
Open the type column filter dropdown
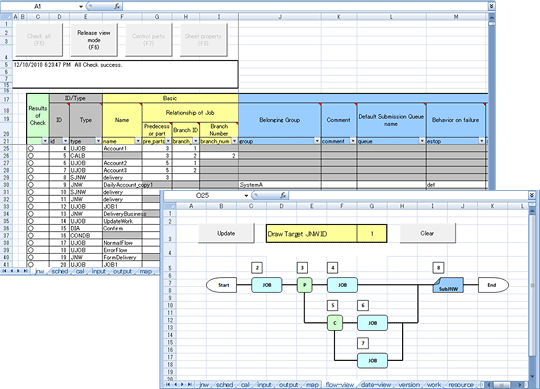(x=98, y=141)
